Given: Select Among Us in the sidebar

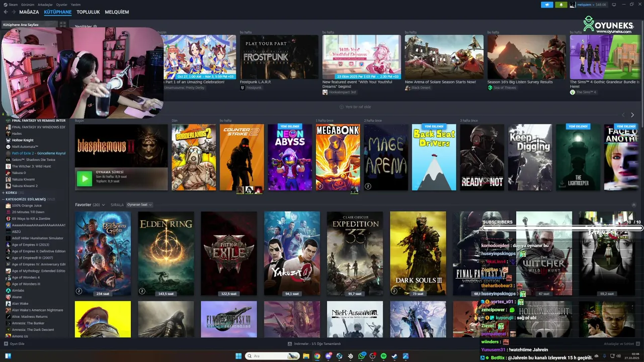Looking at the screenshot, I should [x=35, y=336].
